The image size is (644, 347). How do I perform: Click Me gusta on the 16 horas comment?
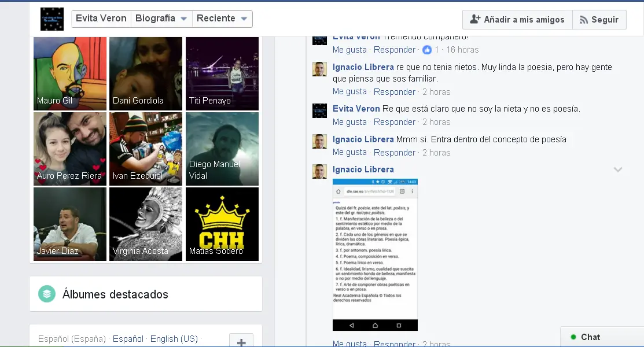(349, 50)
